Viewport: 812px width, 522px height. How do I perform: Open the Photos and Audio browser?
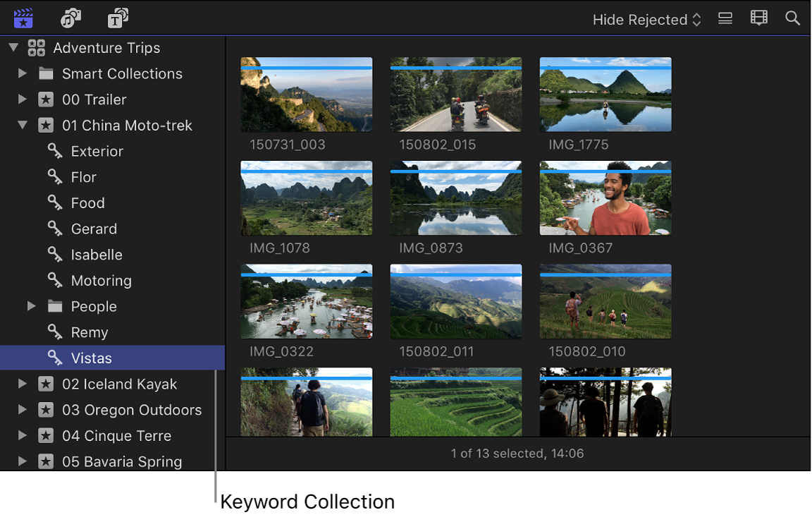click(x=71, y=18)
